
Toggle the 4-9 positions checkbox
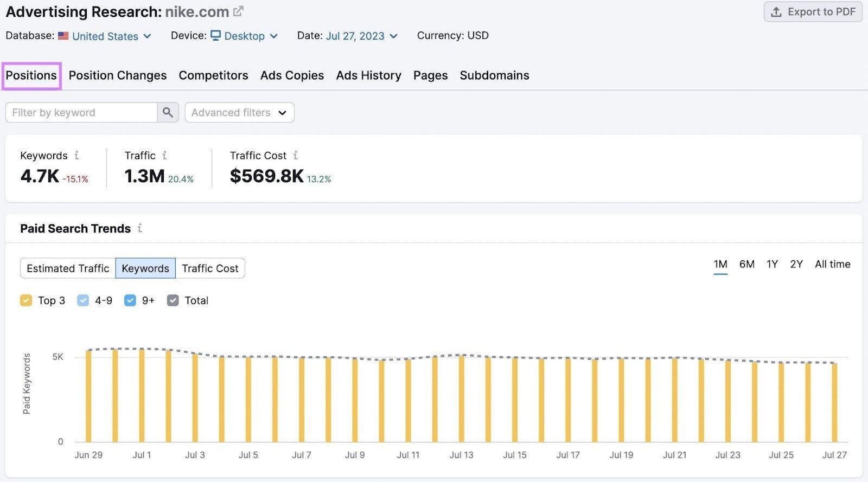[x=83, y=300]
